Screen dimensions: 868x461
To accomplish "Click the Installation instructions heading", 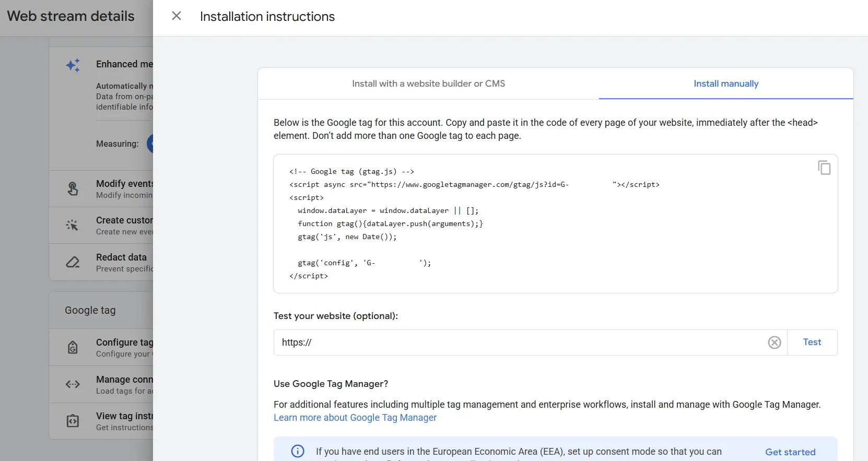I will (267, 17).
